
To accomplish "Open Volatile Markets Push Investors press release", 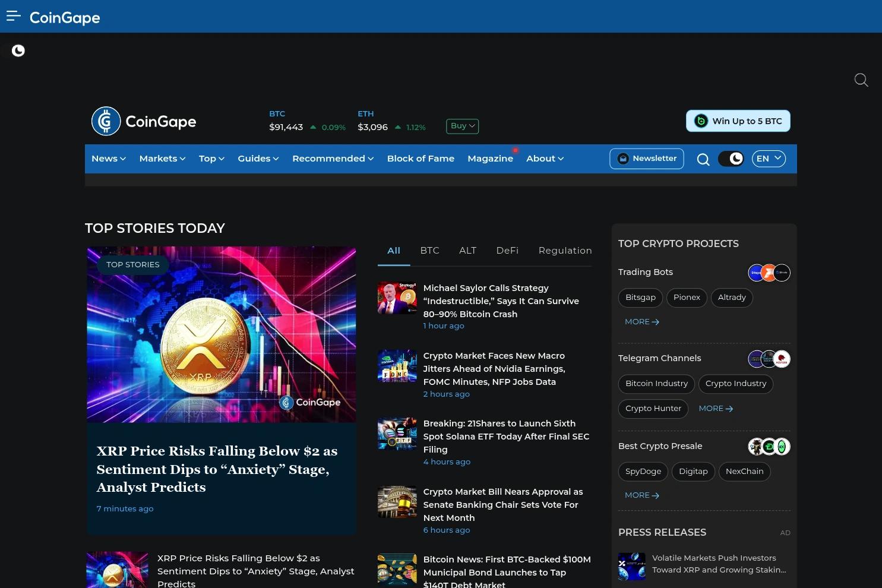I will [x=719, y=564].
